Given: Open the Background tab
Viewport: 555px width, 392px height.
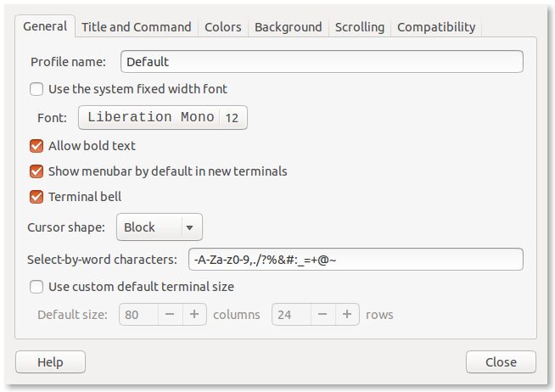Looking at the screenshot, I should (x=289, y=27).
